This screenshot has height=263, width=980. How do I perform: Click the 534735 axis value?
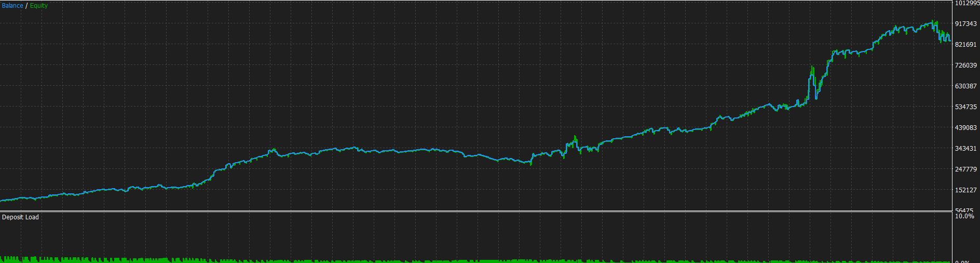pos(966,107)
